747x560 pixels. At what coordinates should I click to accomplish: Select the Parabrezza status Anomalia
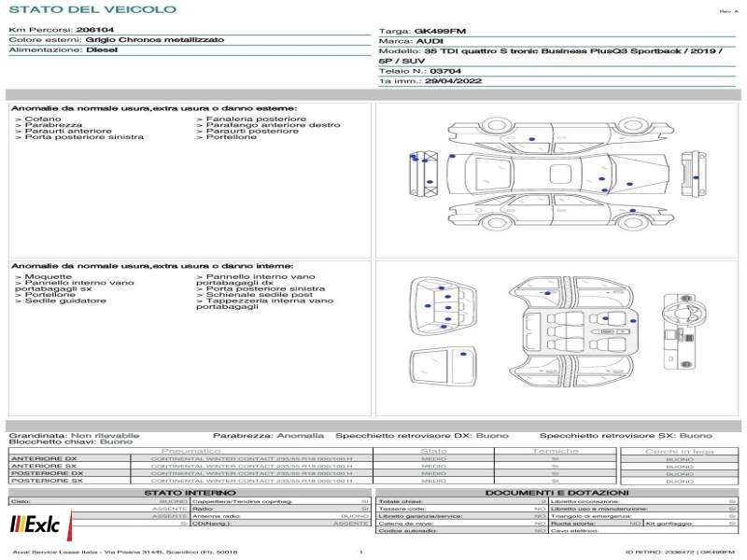(x=301, y=436)
